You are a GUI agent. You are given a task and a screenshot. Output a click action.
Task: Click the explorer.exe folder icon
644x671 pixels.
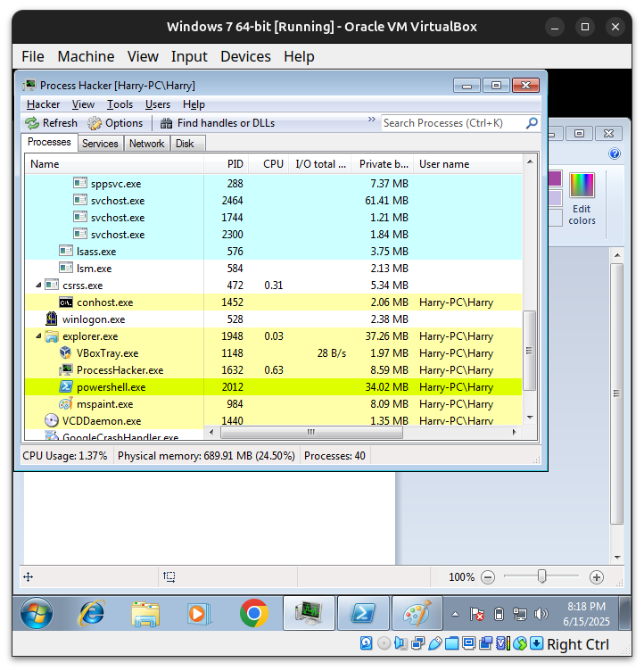point(52,336)
